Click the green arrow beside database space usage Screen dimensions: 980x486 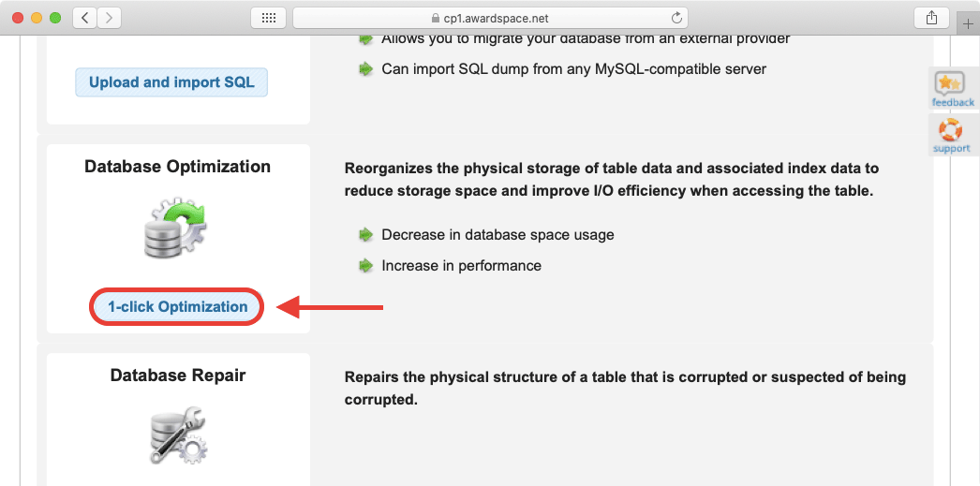click(x=365, y=234)
